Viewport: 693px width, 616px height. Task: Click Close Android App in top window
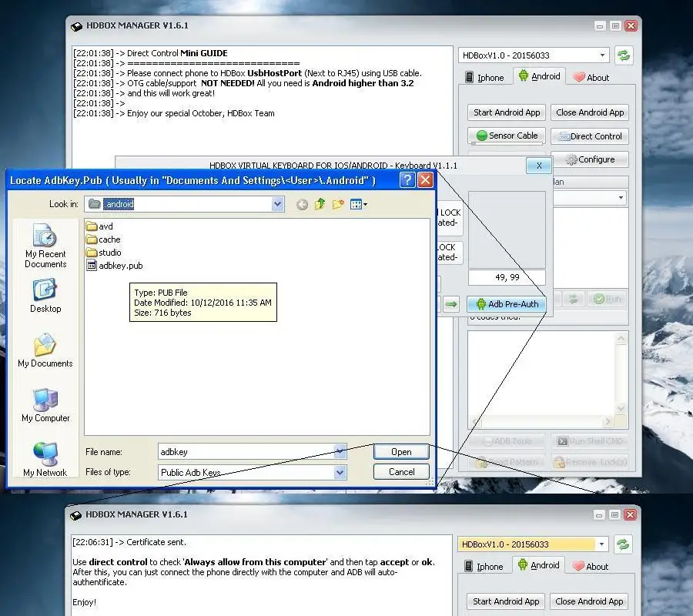pos(590,112)
